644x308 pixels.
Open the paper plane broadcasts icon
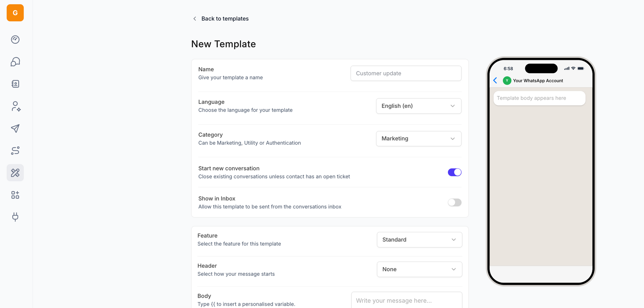tap(15, 129)
